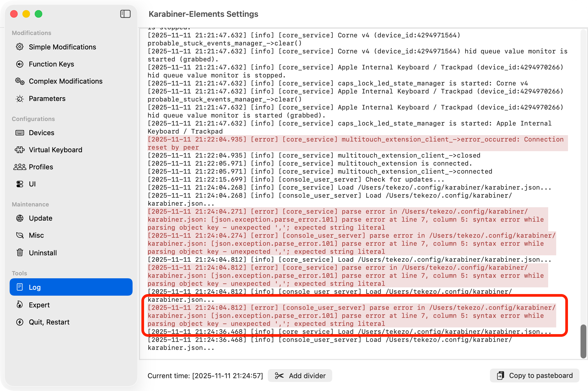The width and height of the screenshot is (588, 391).
Task: Click the Profiles people icon
Action: click(x=20, y=167)
